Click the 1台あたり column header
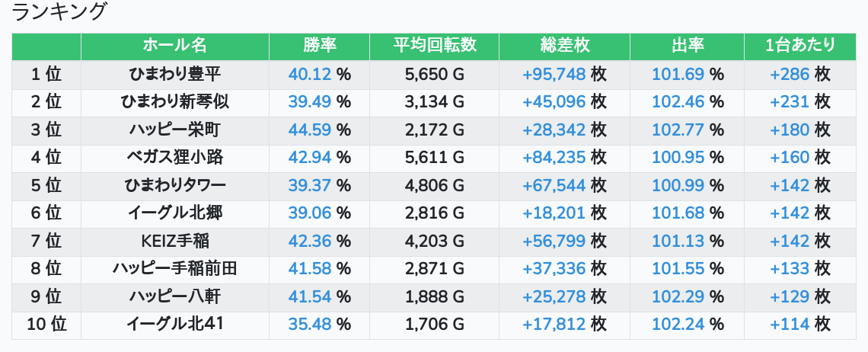 (799, 46)
